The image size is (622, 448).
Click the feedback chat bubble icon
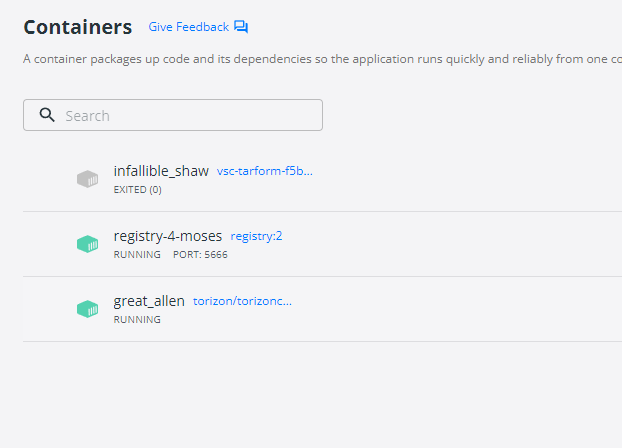click(241, 27)
